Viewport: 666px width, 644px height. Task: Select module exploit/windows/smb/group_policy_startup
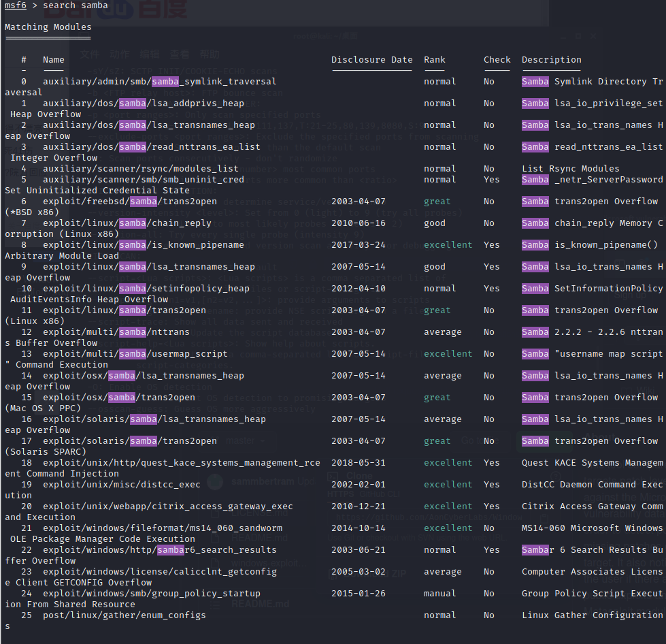152,594
